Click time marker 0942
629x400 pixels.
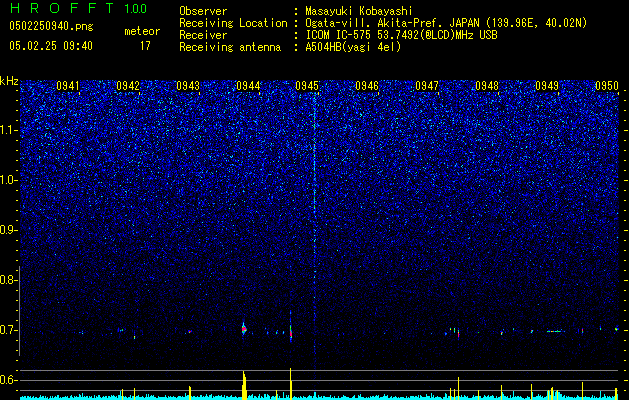point(128,85)
